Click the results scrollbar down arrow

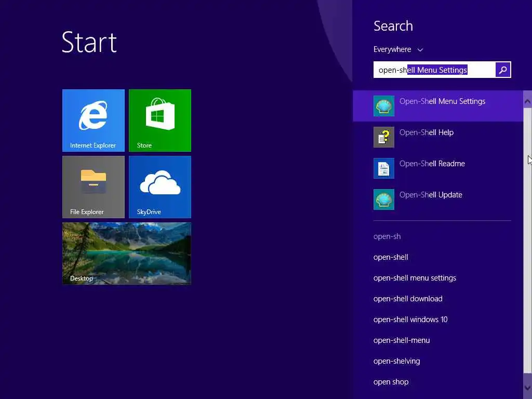[x=528, y=388]
